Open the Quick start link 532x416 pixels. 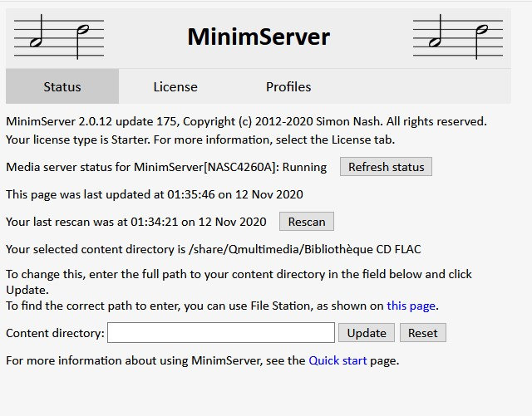click(337, 360)
